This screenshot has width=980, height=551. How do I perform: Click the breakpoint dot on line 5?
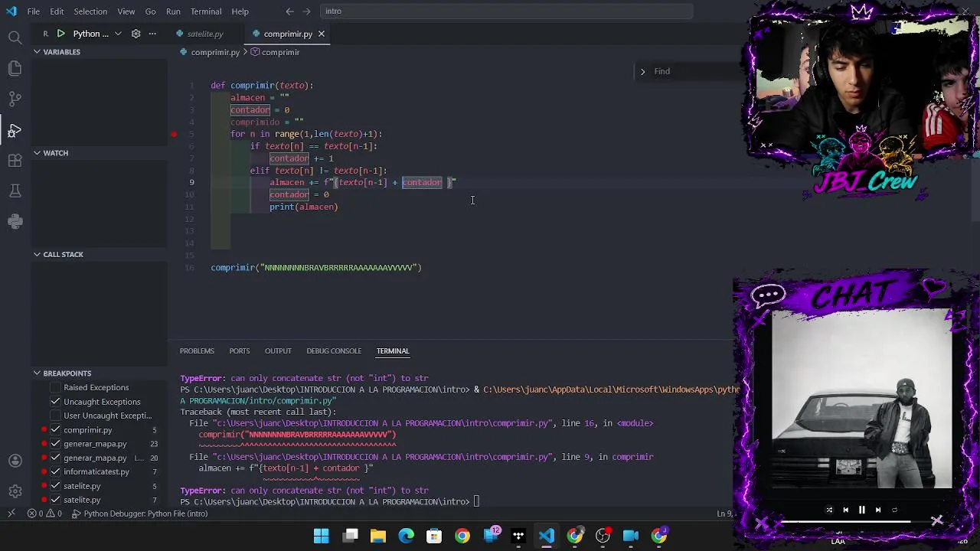(174, 134)
